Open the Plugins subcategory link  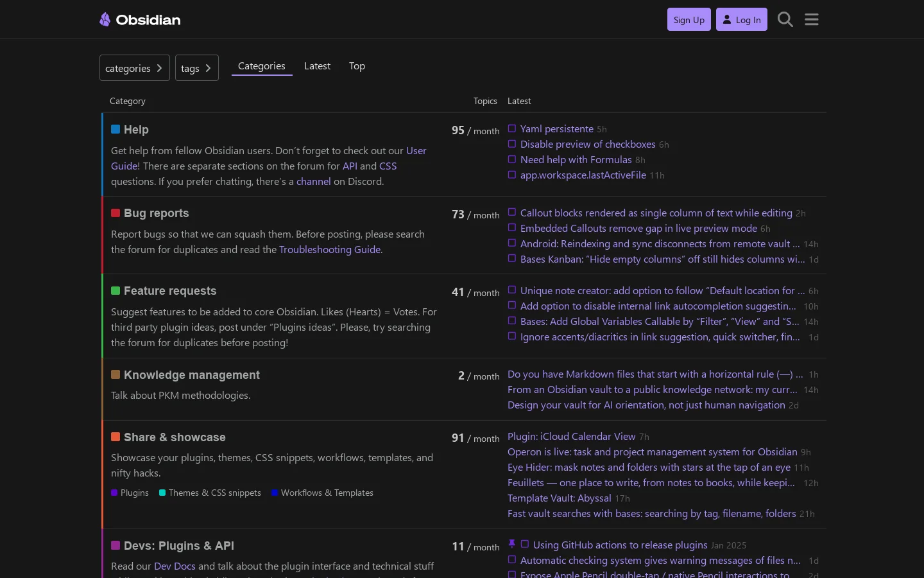pos(130,493)
